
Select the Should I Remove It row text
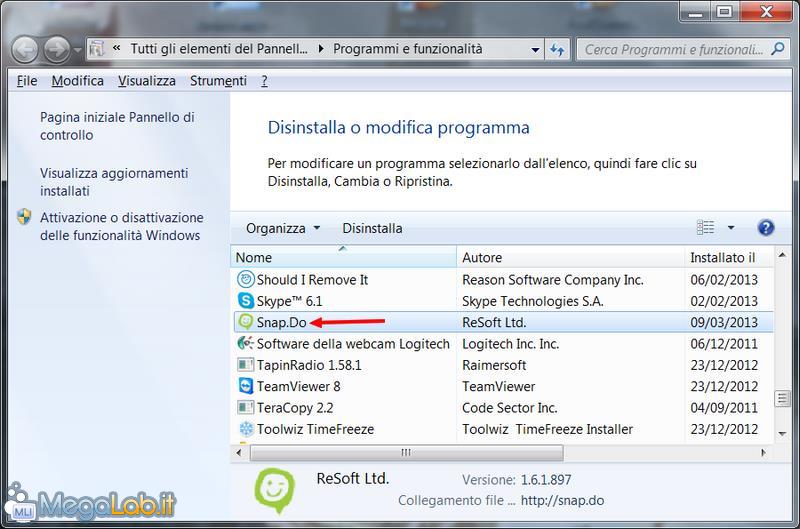pos(312,280)
